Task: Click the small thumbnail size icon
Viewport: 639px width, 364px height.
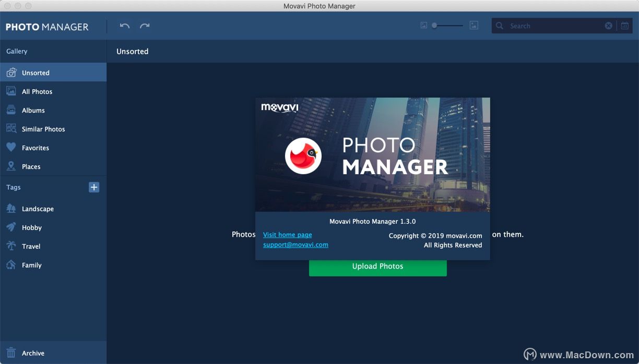Action: [424, 25]
